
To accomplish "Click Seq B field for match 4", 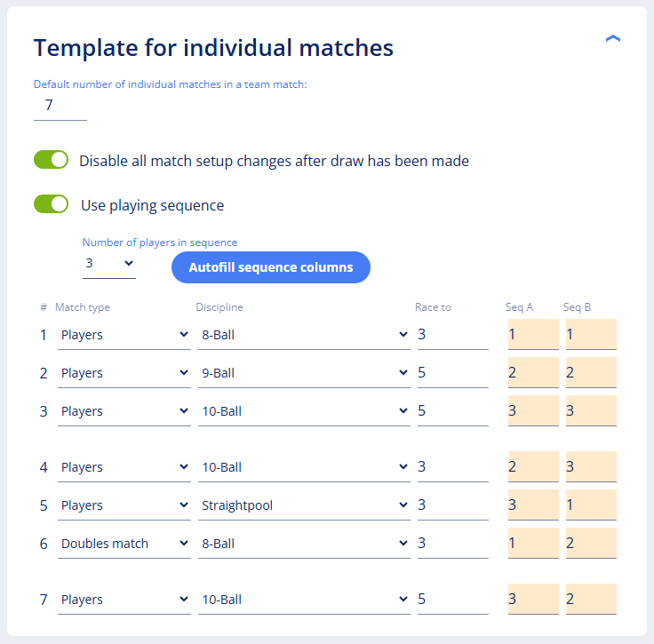I will (591, 467).
